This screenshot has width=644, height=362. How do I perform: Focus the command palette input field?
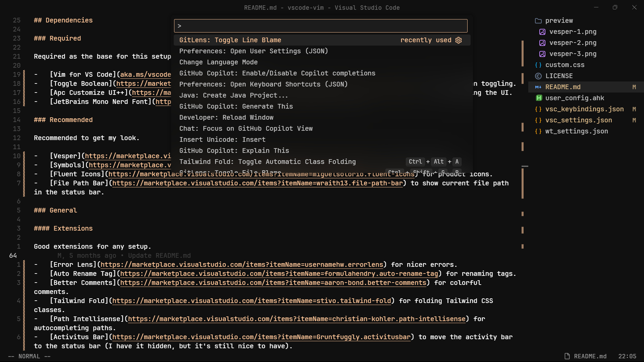(x=321, y=26)
